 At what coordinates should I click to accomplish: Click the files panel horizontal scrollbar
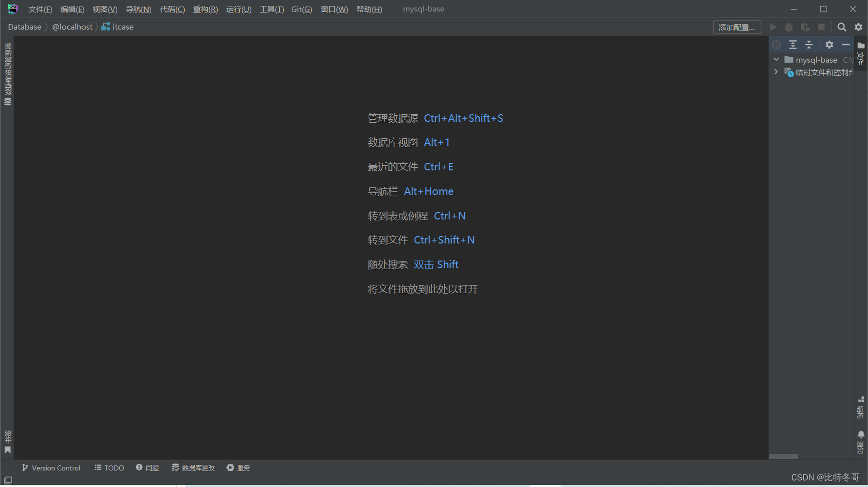pyautogui.click(x=783, y=456)
